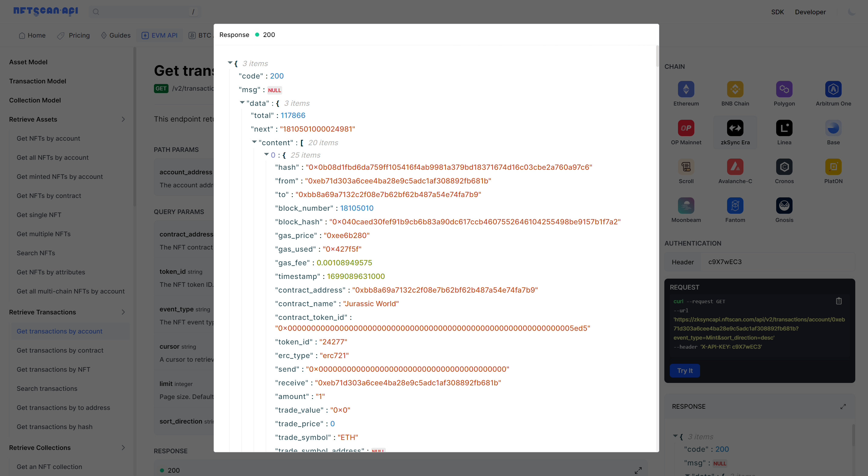Pick the OP Mainnet chain icon
The width and height of the screenshot is (868, 476).
click(686, 128)
